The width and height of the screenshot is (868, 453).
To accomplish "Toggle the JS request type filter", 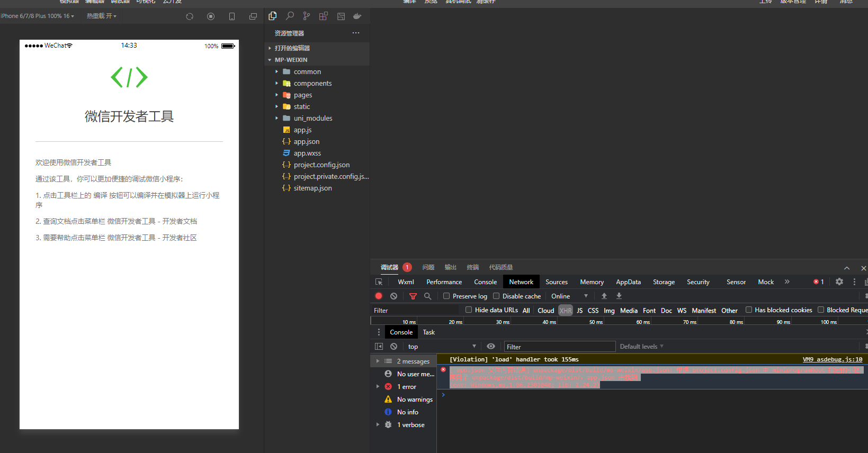I will click(x=580, y=311).
